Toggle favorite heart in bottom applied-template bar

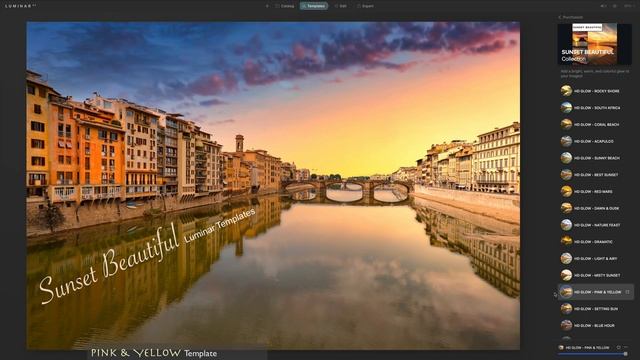click(618, 347)
